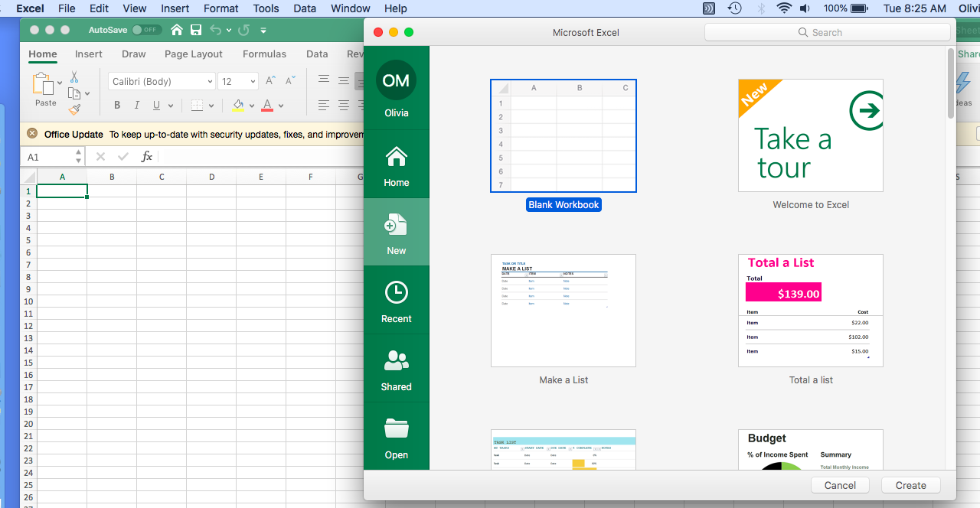Open the font color palette arrow
The width and height of the screenshot is (980, 508).
coord(281,106)
